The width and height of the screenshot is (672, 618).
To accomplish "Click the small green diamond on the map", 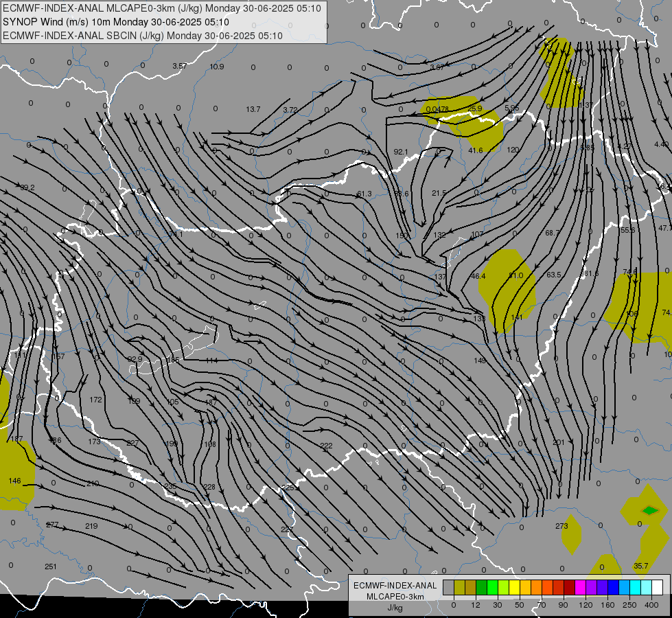I will [650, 510].
